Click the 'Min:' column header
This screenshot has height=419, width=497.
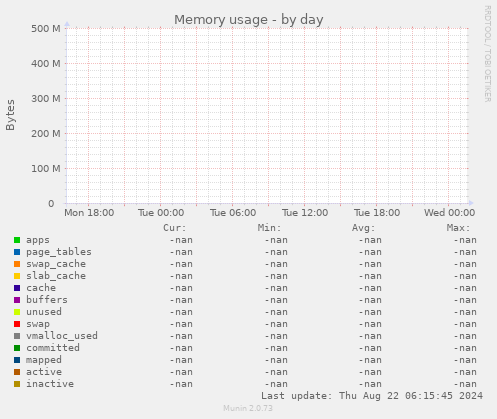point(269,228)
